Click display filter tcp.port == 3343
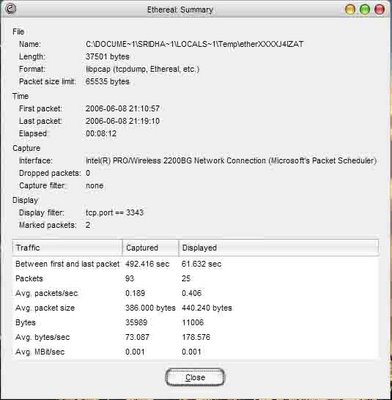The width and height of the screenshot is (392, 400). click(114, 213)
